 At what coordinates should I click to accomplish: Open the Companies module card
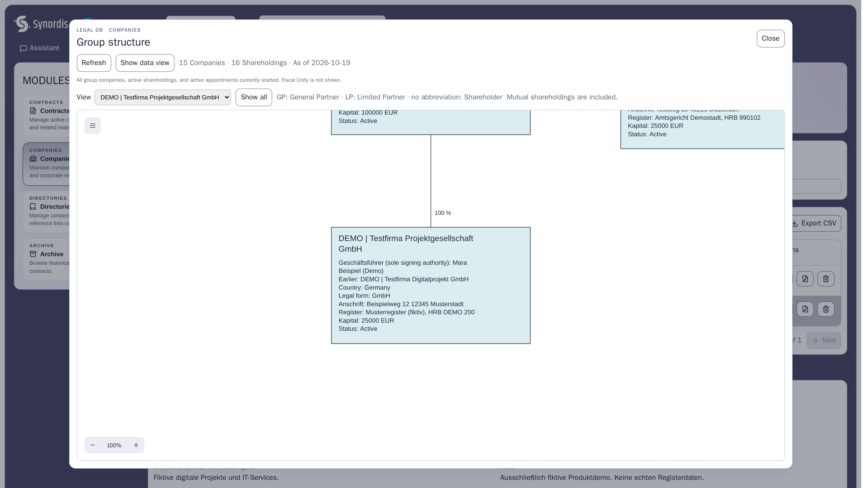46,164
